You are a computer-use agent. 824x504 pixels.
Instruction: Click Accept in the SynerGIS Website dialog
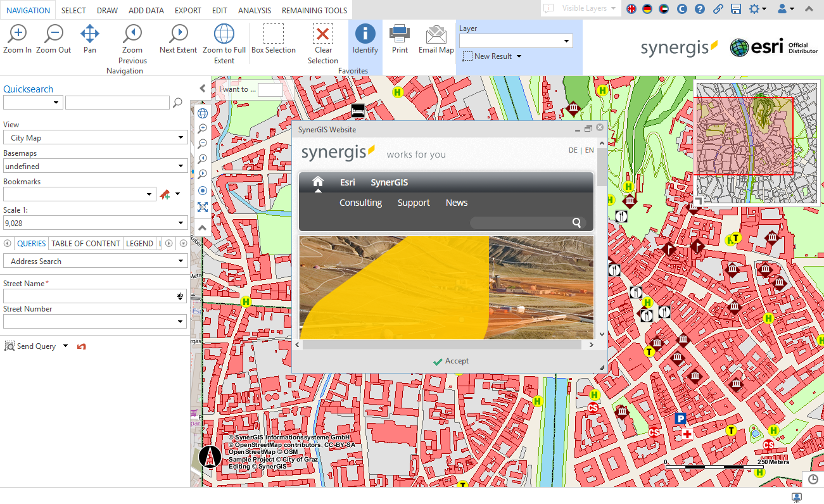coord(450,360)
